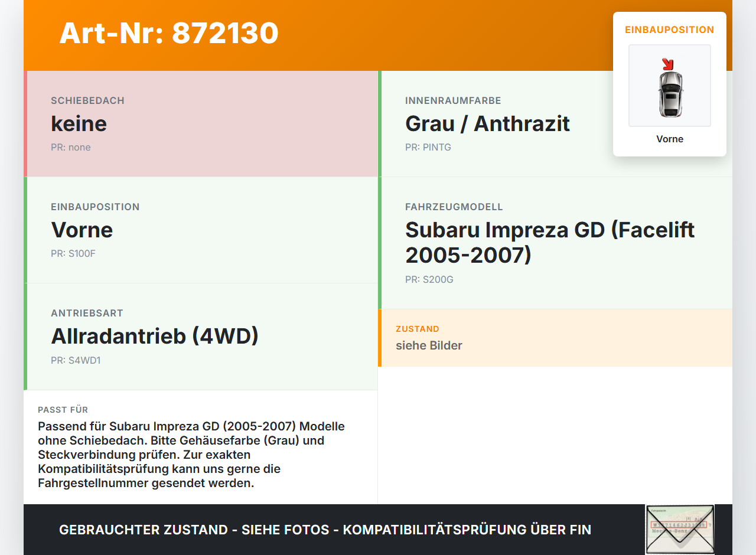This screenshot has height=555, width=756.
Task: Select the Innenraumfarbe Grau / Anthrazit card
Action: (555, 124)
